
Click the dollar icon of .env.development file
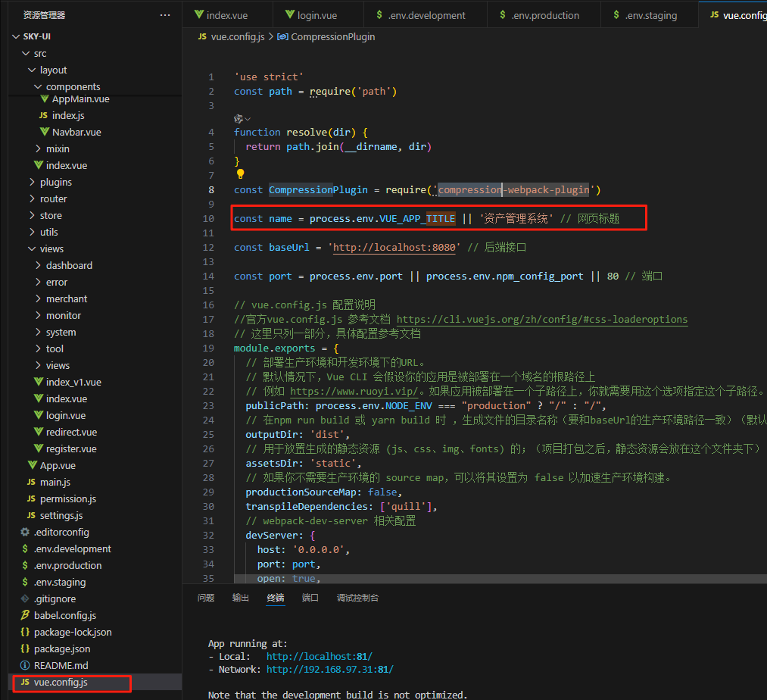[25, 548]
